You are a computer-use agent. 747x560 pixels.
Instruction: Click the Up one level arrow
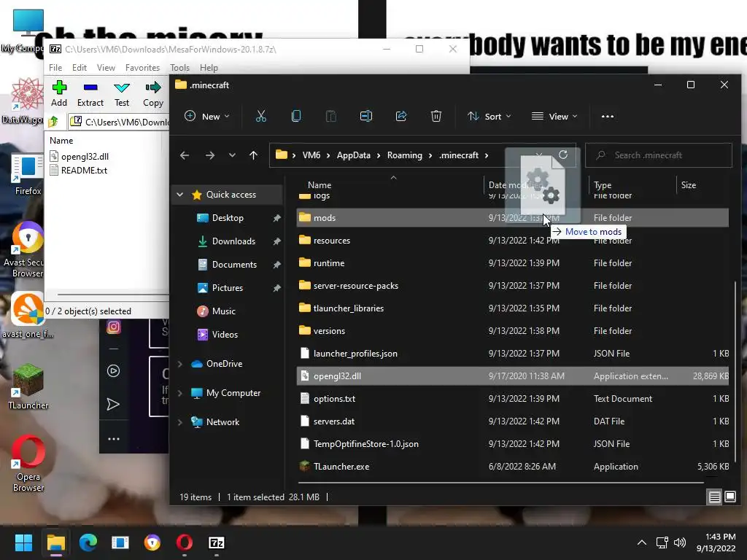click(253, 155)
